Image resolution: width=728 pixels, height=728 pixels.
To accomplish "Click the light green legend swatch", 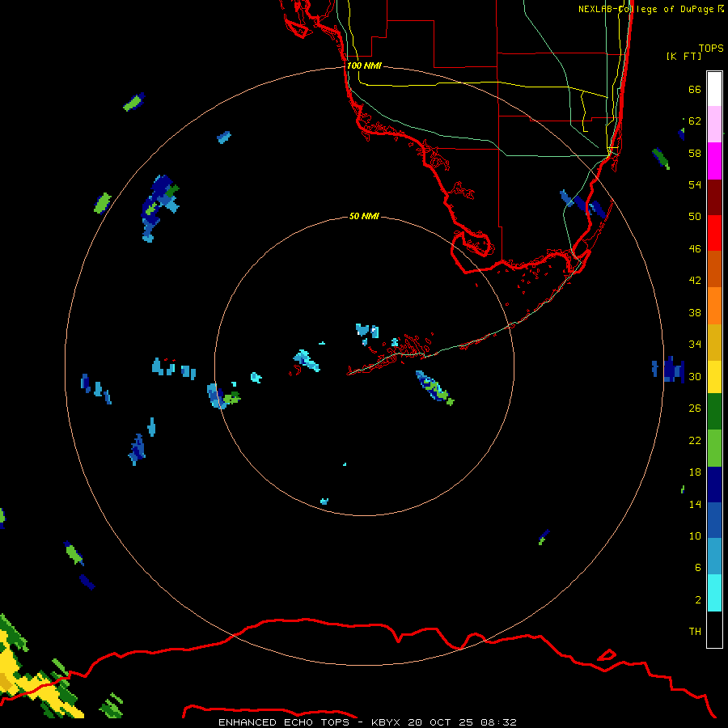I will click(x=714, y=448).
